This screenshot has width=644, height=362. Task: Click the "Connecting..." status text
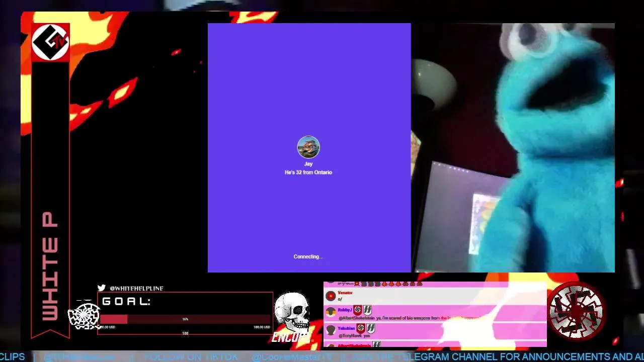308,256
